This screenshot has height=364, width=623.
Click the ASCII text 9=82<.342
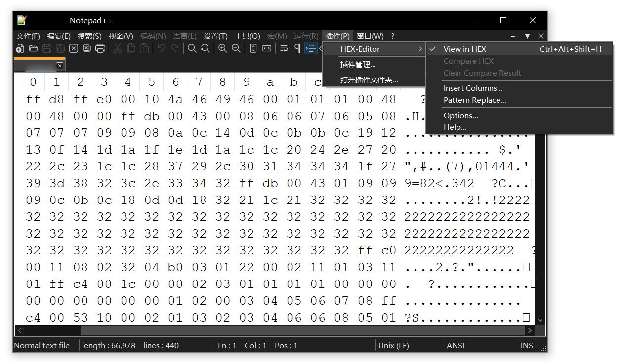pos(440,183)
